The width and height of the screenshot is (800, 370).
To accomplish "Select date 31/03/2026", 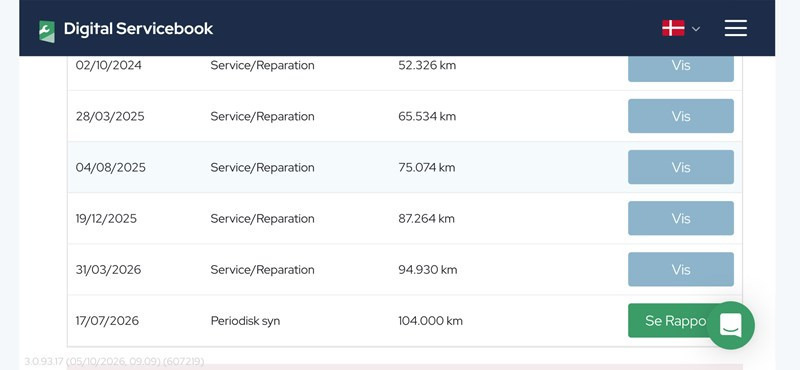I will pos(108,269).
